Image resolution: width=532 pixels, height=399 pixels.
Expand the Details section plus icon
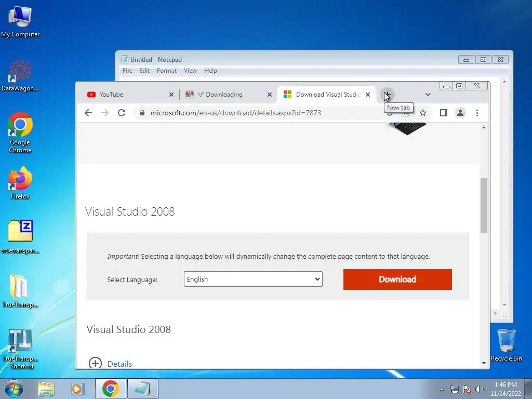tap(96, 363)
